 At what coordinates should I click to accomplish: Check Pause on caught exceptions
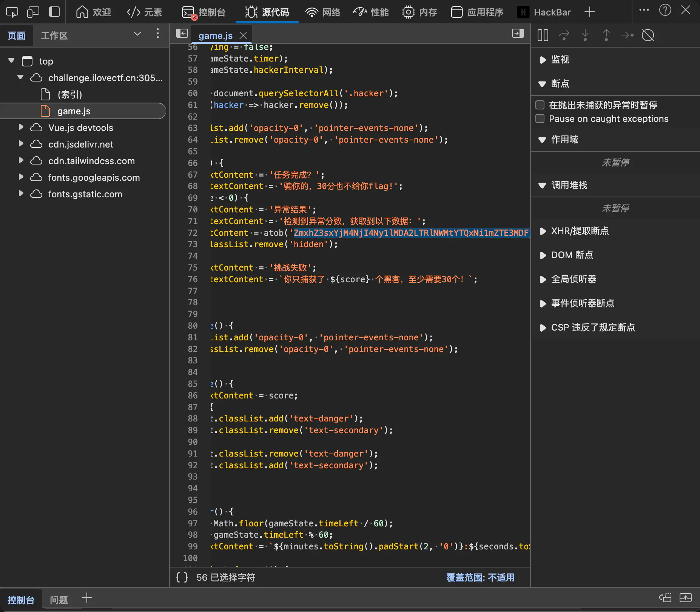540,118
